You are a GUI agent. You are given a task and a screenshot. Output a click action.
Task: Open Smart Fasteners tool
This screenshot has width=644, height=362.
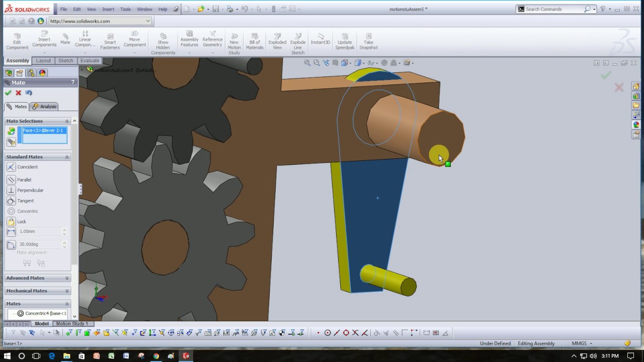click(x=110, y=42)
